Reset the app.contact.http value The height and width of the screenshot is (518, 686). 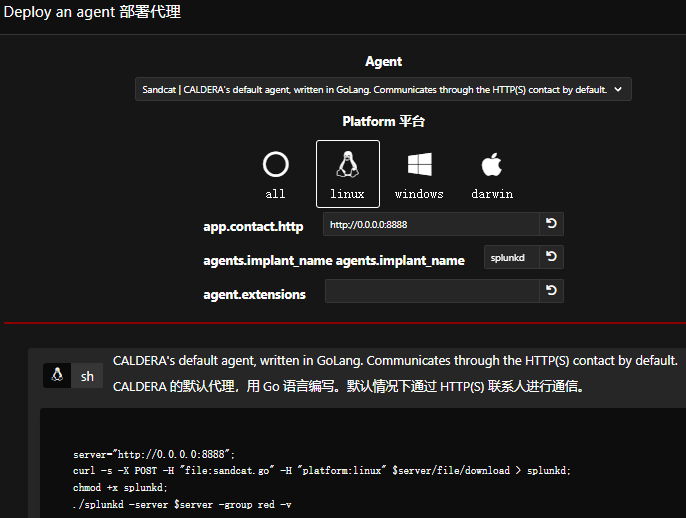(551, 224)
